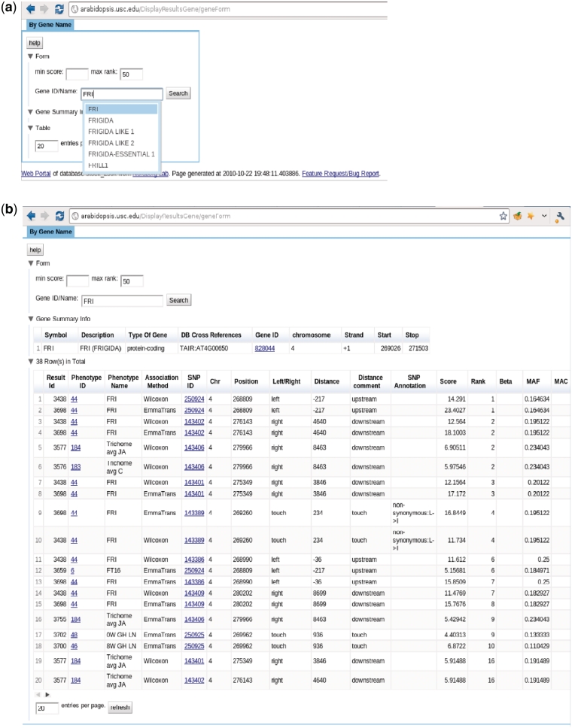Viewport: 572px width, 728px height.
Task: Click entries field under Table in panel (a)
Action: [x=47, y=146]
